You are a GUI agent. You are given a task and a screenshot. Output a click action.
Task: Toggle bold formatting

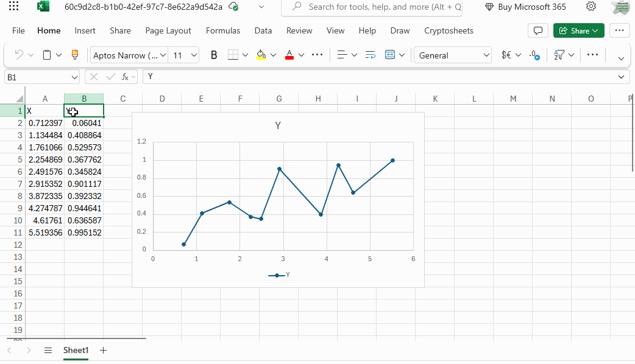coord(214,55)
